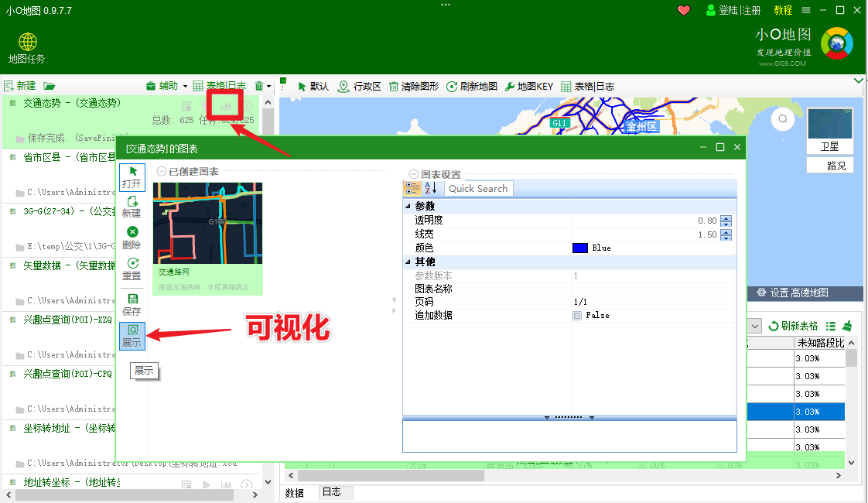Click the list view icon next to 刷新表格
The height and width of the screenshot is (503, 868).
[830, 326]
